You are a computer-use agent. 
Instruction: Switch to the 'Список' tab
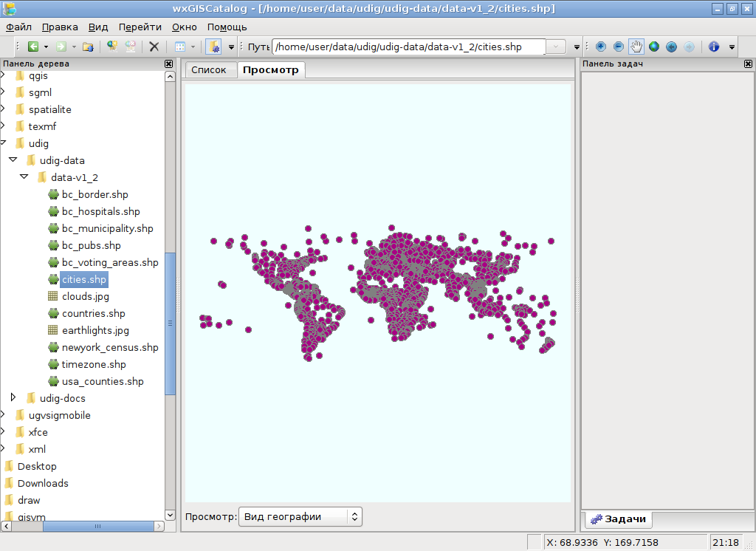coord(209,69)
